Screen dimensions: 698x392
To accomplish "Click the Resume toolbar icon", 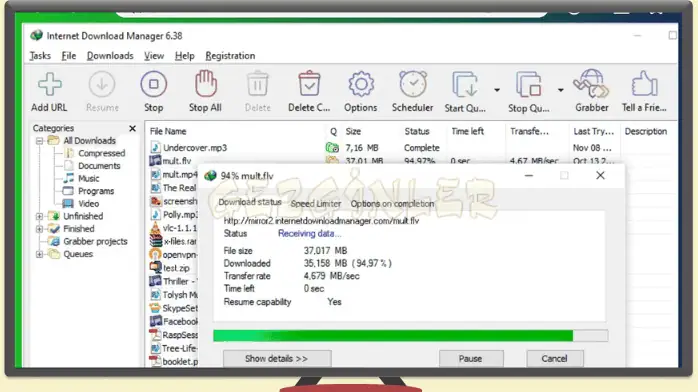I will (102, 85).
